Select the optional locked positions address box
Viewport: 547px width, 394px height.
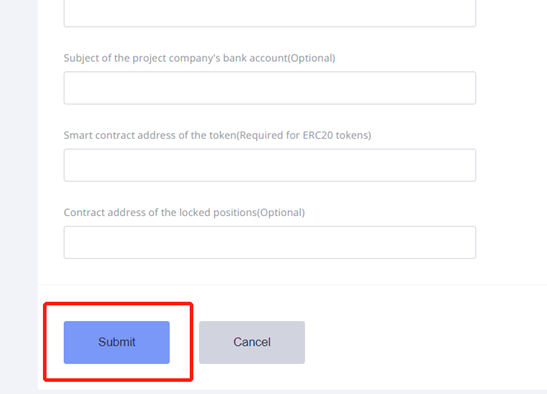[270, 243]
